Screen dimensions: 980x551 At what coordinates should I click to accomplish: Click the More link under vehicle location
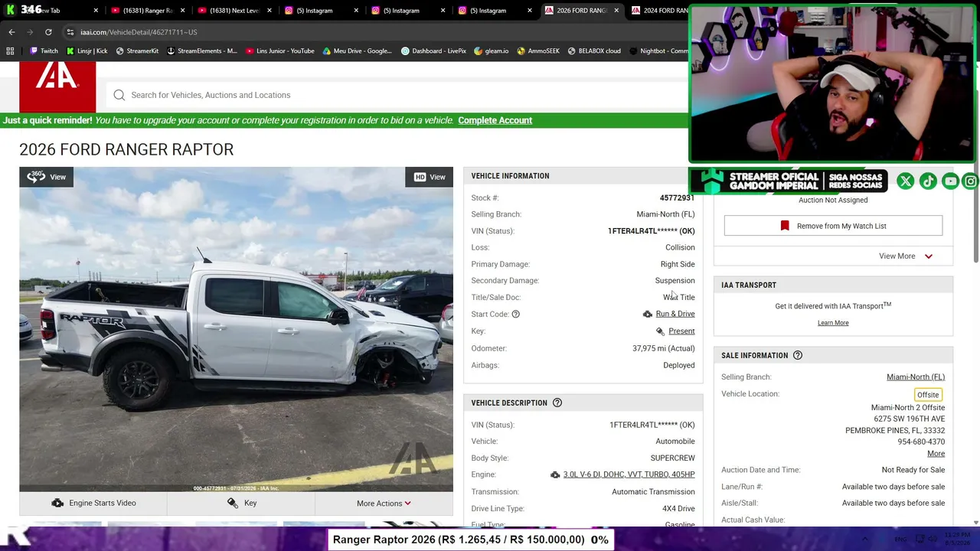point(936,454)
